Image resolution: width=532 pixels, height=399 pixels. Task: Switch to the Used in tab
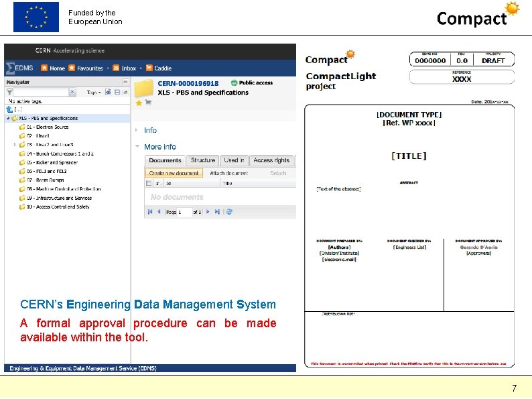(234, 160)
